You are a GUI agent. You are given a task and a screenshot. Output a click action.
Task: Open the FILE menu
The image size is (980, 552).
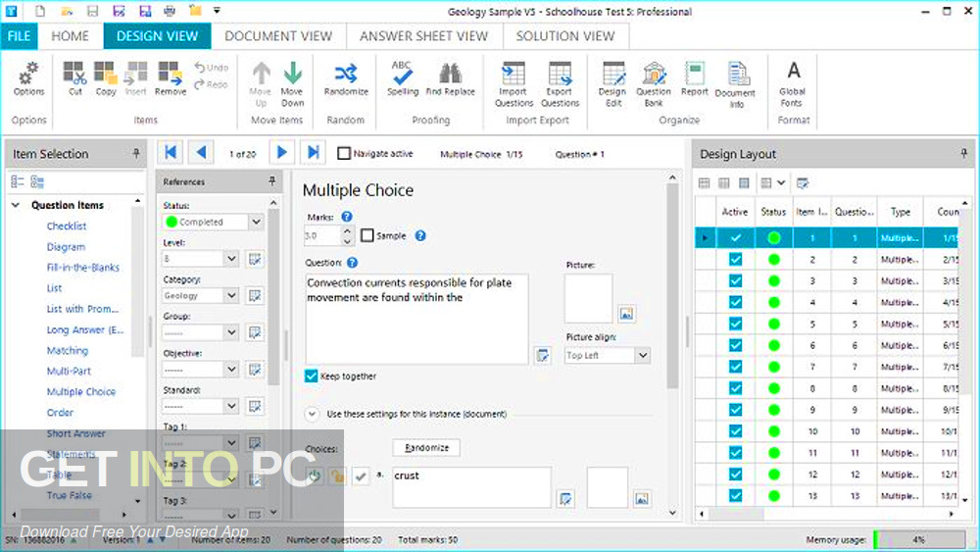tap(20, 36)
